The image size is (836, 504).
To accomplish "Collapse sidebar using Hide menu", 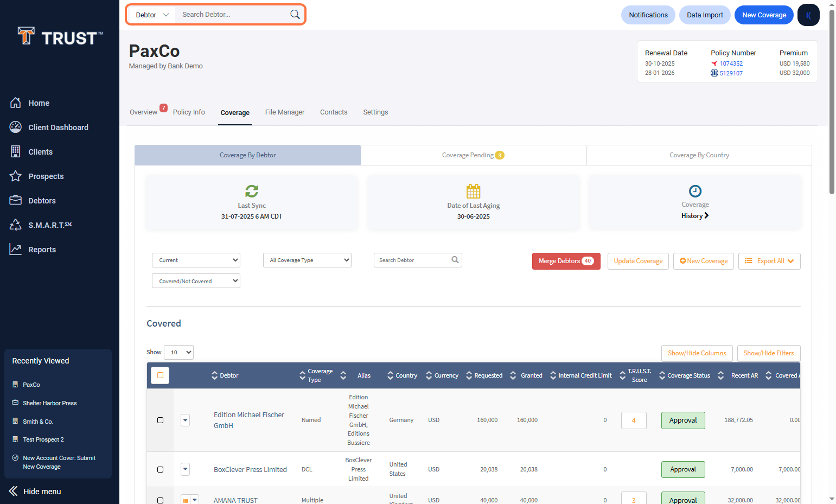I will 42,492.
